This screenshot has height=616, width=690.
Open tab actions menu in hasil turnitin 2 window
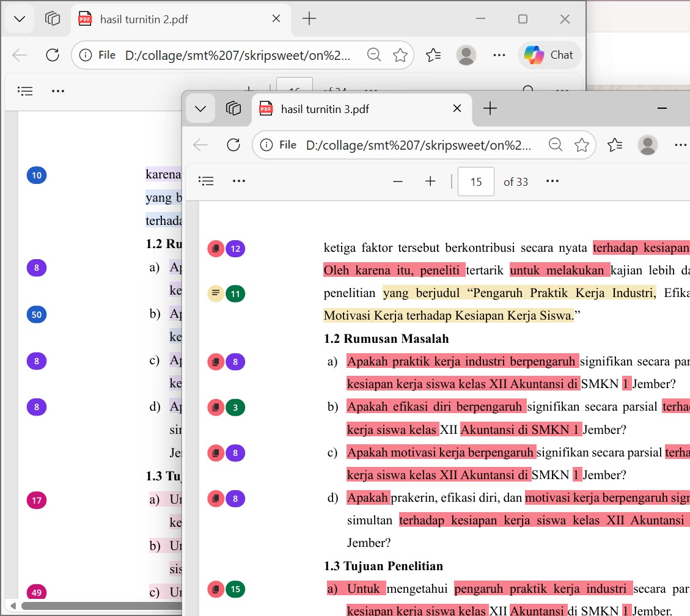pos(20,19)
